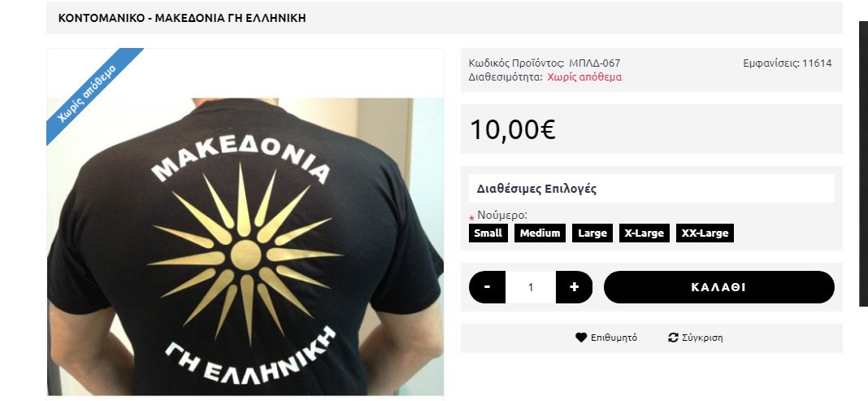Click the blue Χωρίς απόθεμα ribbon
The width and height of the screenshot is (868, 401).
pyautogui.click(x=93, y=94)
